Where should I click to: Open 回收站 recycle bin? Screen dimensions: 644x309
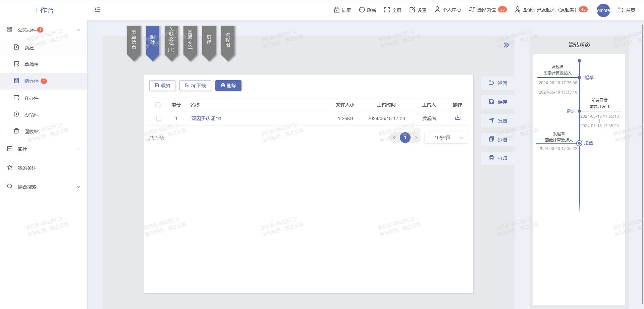44,132
